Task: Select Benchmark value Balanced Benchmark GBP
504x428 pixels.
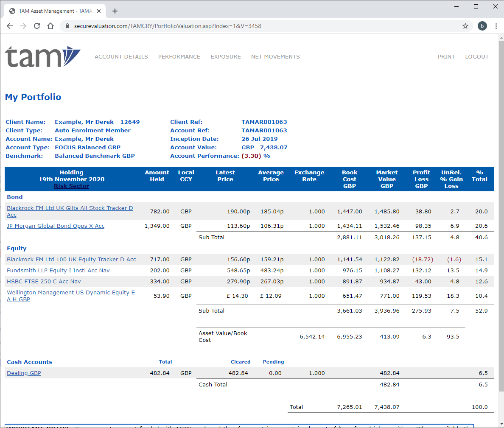Action: tap(95, 156)
